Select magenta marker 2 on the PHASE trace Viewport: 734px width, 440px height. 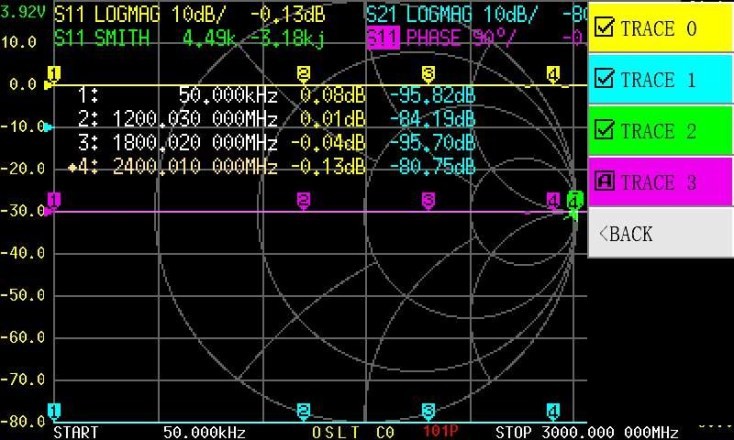pos(304,202)
